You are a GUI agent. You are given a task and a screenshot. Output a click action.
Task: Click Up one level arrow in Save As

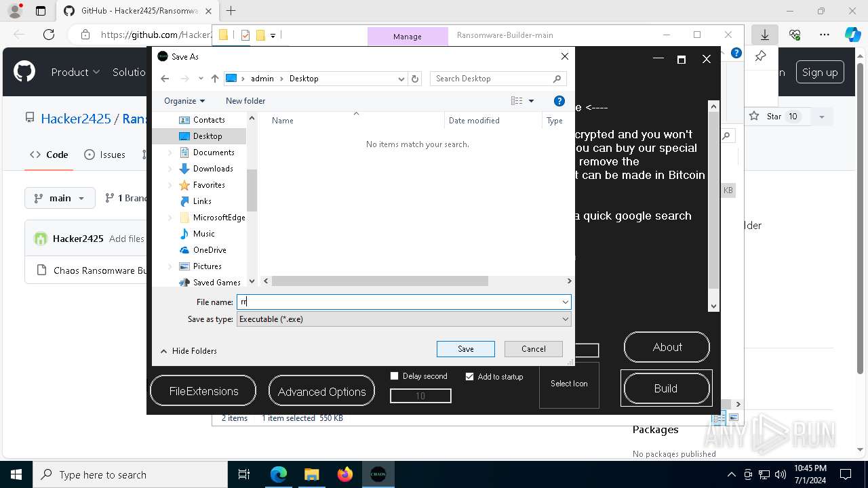215,79
